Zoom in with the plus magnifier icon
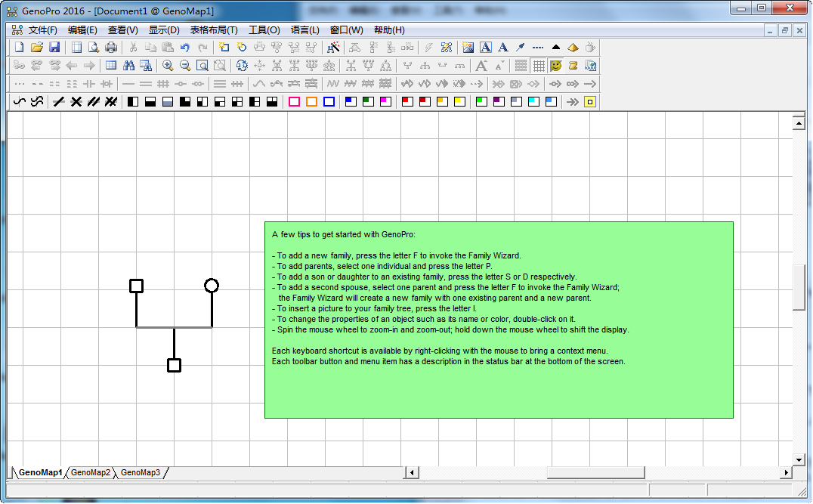Viewport: 813px width, 504px height. pyautogui.click(x=168, y=65)
